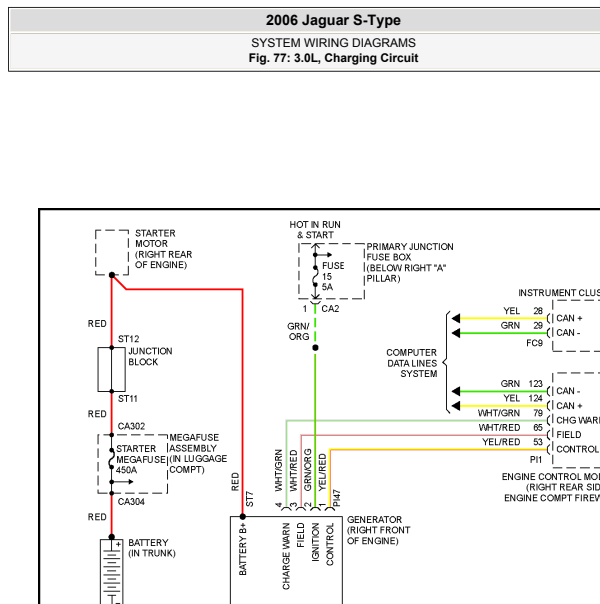Viewport: 600px width, 604px height.
Task: Select pin number "29" on GRN wire
Action: pyautogui.click(x=538, y=325)
